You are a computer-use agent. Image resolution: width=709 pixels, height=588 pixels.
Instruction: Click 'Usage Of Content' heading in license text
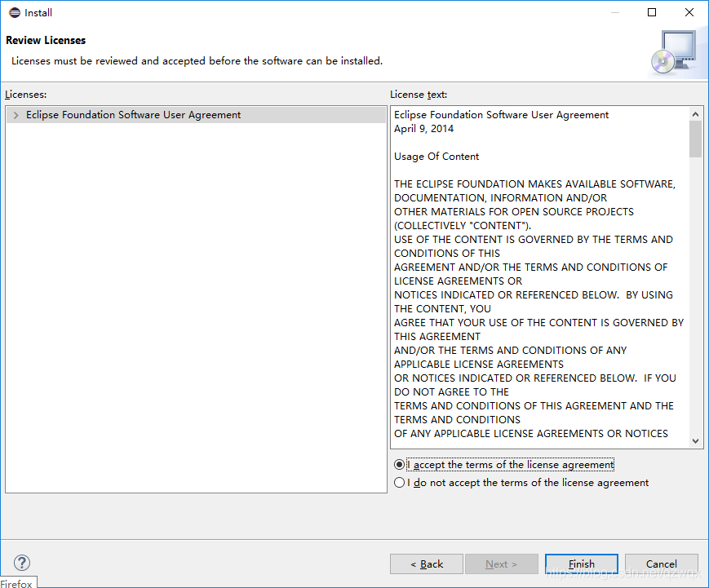point(436,157)
